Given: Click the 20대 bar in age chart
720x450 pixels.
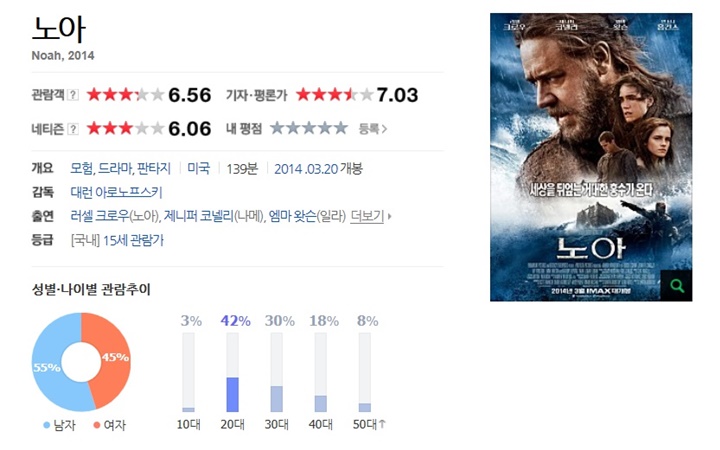Looking at the screenshot, I should click(x=232, y=394).
